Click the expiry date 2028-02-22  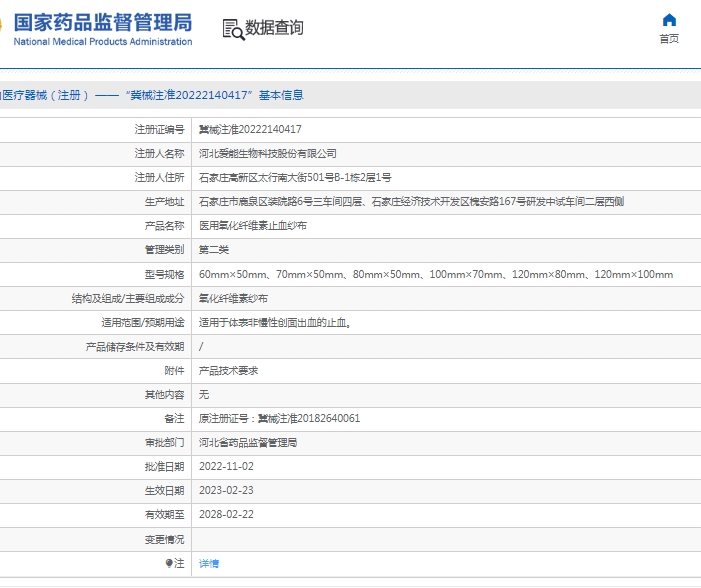(226, 515)
